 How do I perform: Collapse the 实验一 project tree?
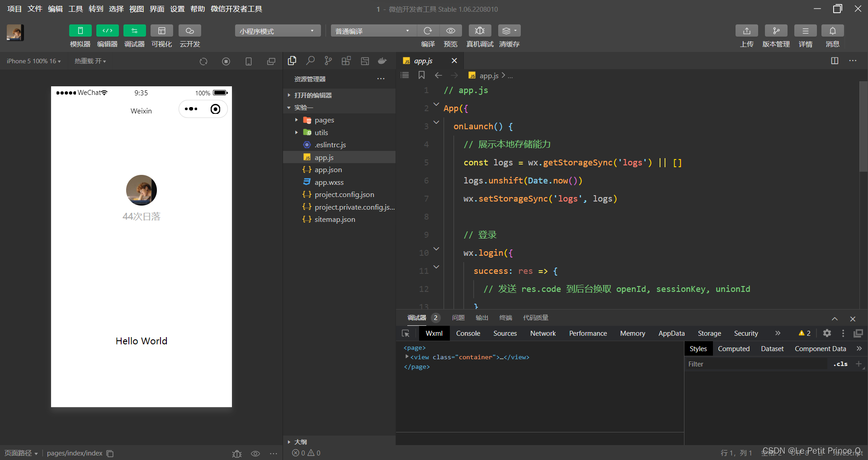coord(339,108)
